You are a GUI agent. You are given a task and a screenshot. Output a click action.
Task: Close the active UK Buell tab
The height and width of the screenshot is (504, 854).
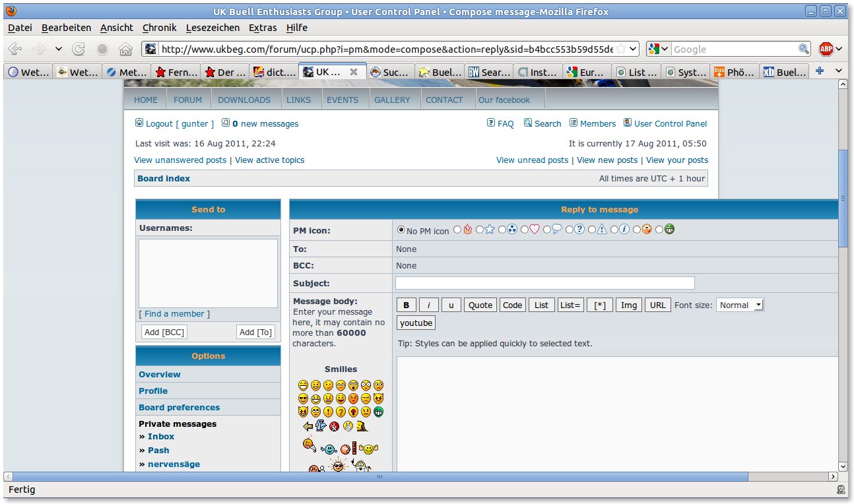[x=354, y=72]
